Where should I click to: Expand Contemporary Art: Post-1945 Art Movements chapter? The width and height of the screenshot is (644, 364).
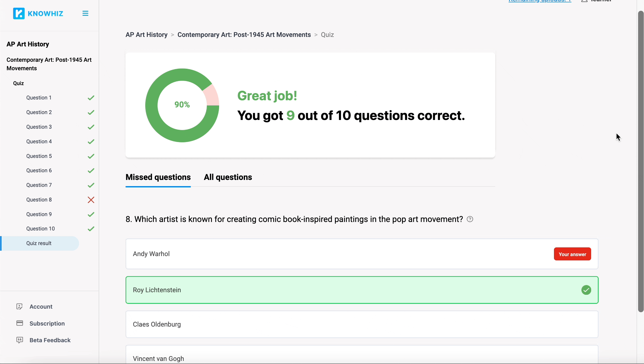coord(49,64)
